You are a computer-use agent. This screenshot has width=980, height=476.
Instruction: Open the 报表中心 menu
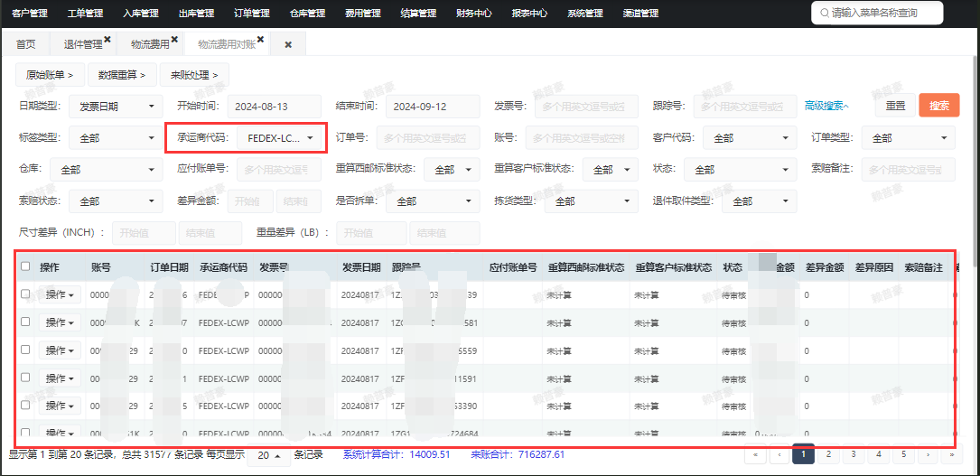click(529, 14)
